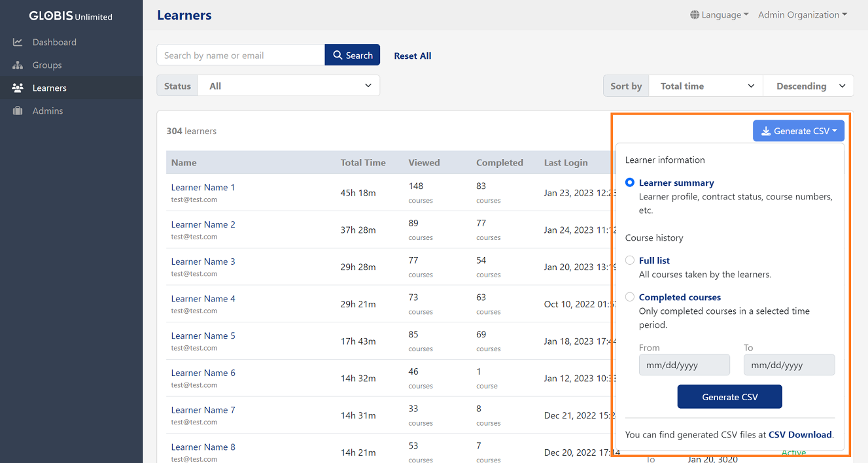Click the Learners people icon in the sidebar

(18, 88)
